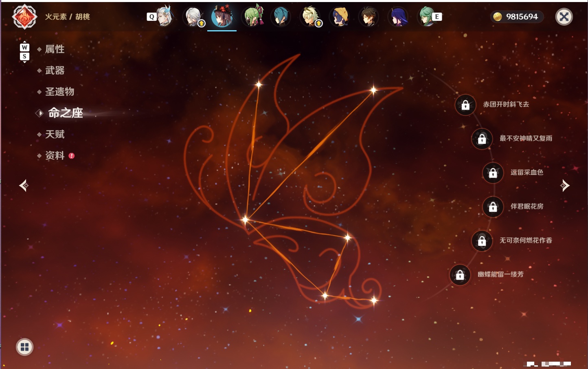Image resolution: width=588 pixels, height=369 pixels.
Task: Select the teal short-haired character avatar
Action: pos(281,17)
